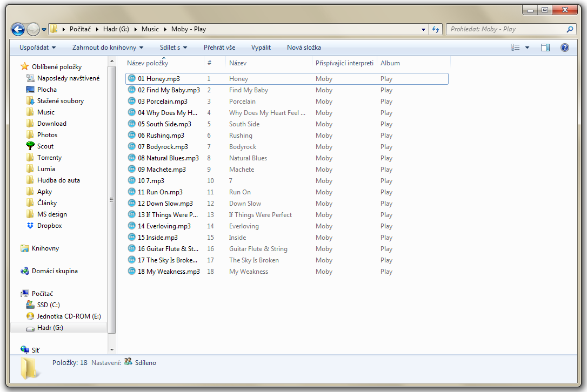Open the Music folder in favorites sidebar
Image resolution: width=587 pixels, height=392 pixels.
pos(45,112)
